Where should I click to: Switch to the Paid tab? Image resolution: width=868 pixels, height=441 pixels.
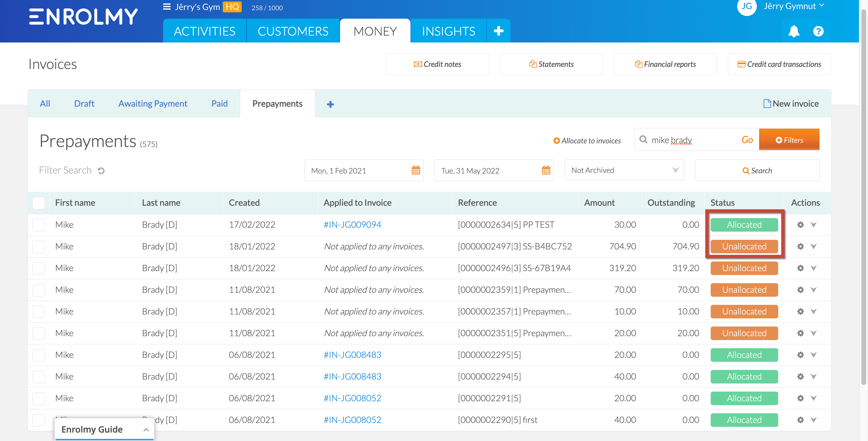point(219,103)
